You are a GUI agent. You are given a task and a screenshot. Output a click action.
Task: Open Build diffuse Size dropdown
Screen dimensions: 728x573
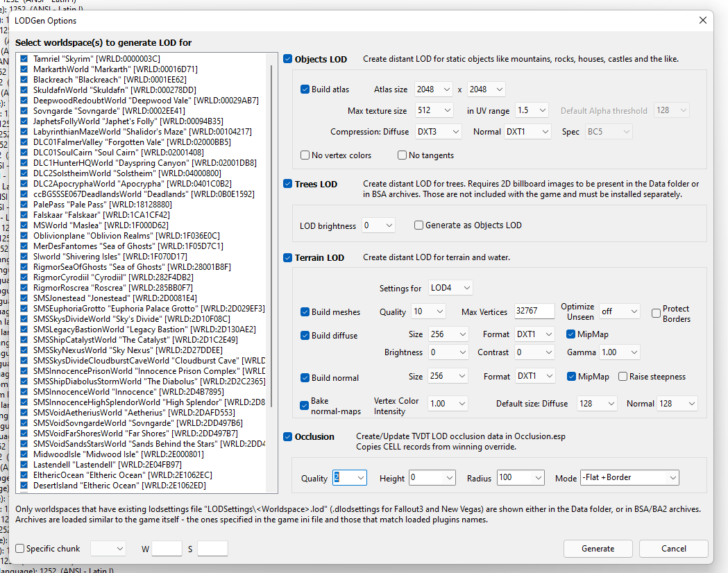tap(448, 334)
